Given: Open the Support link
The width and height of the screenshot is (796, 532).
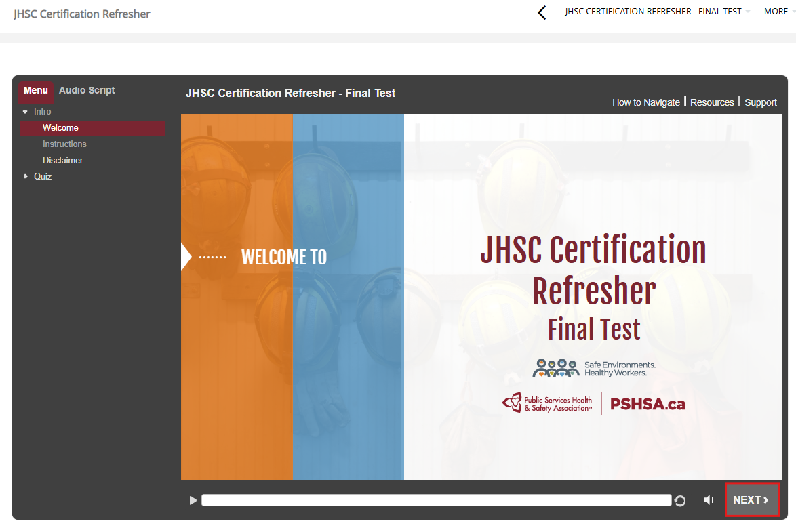Looking at the screenshot, I should tap(761, 102).
